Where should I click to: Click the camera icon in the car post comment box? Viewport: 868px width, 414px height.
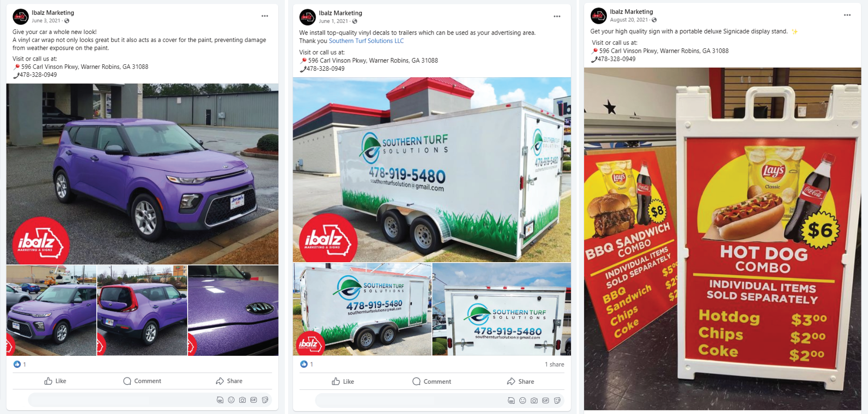click(x=242, y=400)
